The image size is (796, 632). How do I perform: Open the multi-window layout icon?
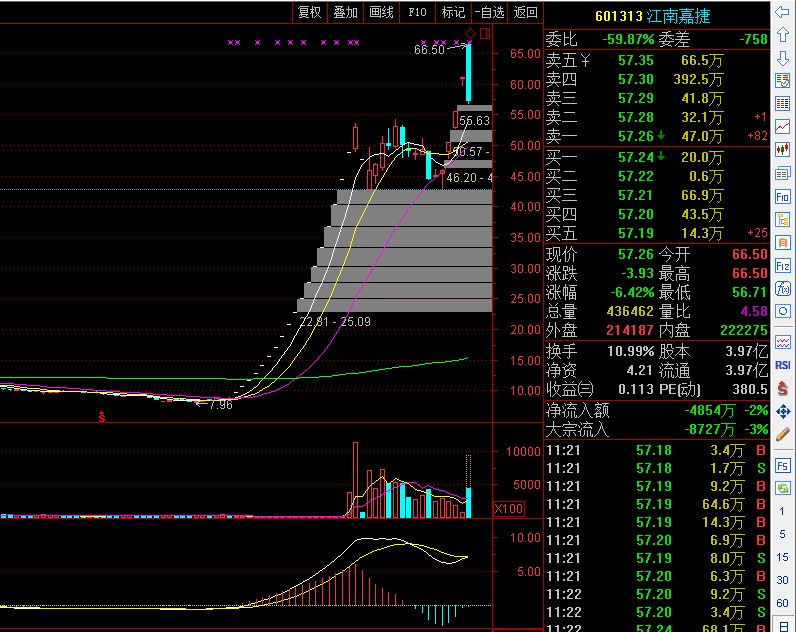click(782, 174)
